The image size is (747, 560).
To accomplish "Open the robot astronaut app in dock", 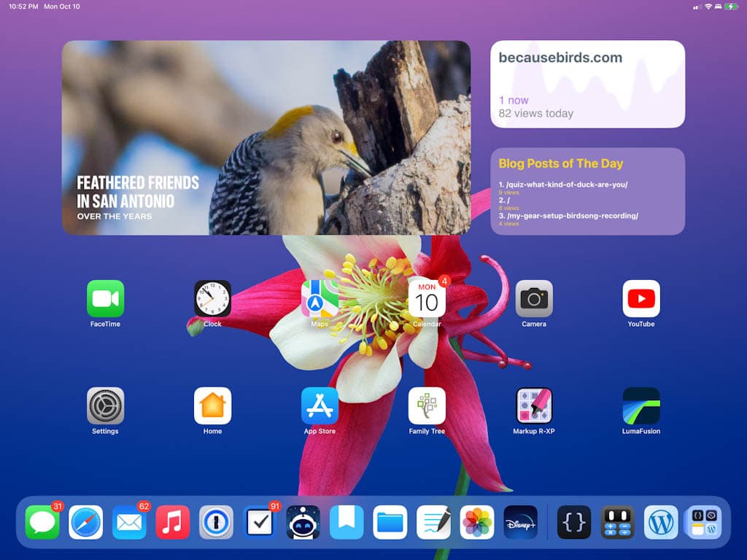I will 303,522.
